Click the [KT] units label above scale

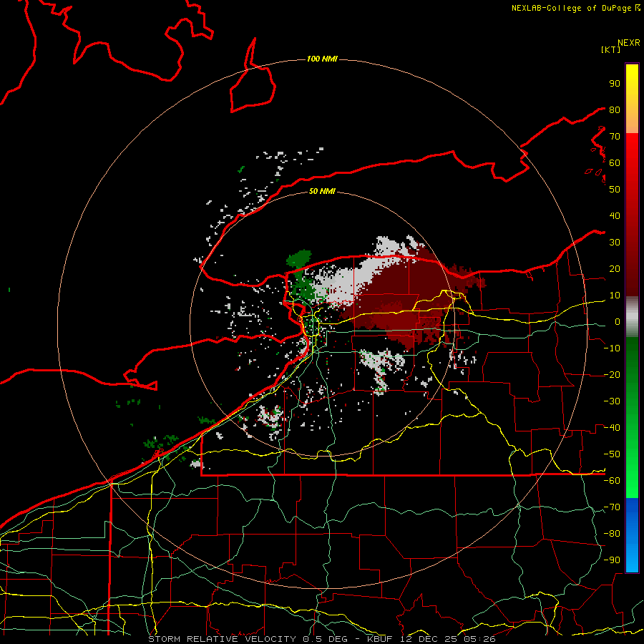click(611, 49)
